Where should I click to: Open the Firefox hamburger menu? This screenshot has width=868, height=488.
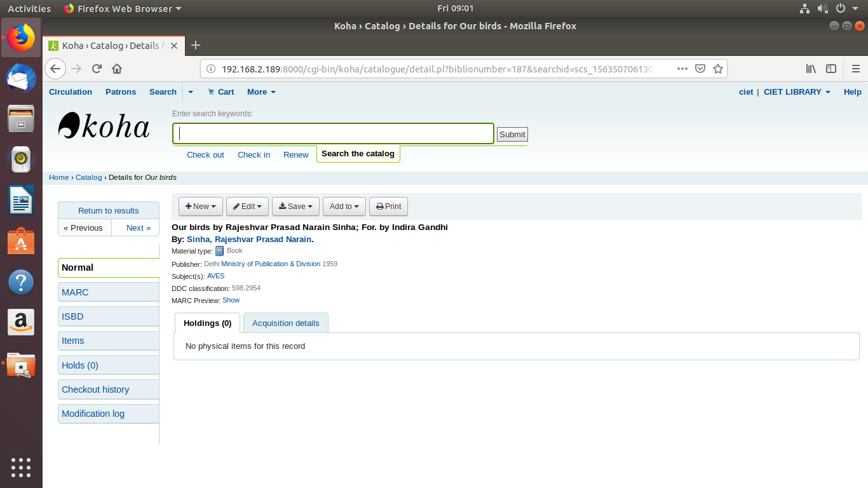coord(855,69)
